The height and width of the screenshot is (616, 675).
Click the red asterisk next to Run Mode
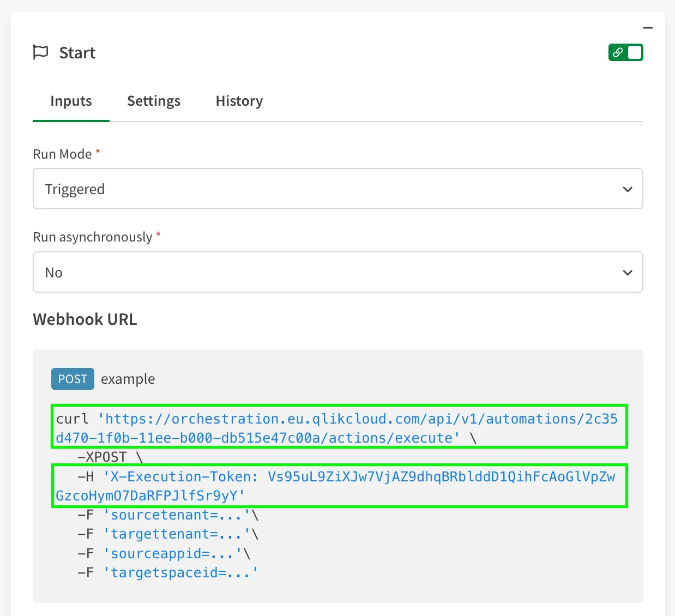(x=98, y=150)
